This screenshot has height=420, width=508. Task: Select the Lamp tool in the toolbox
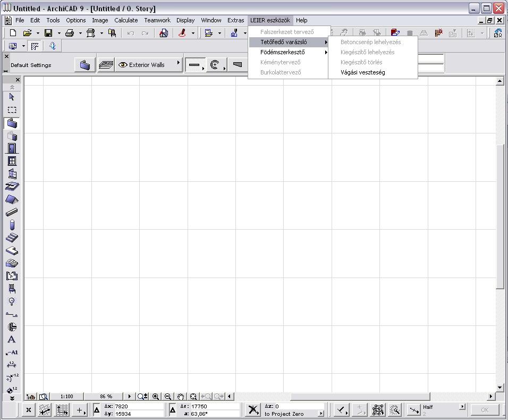12,301
